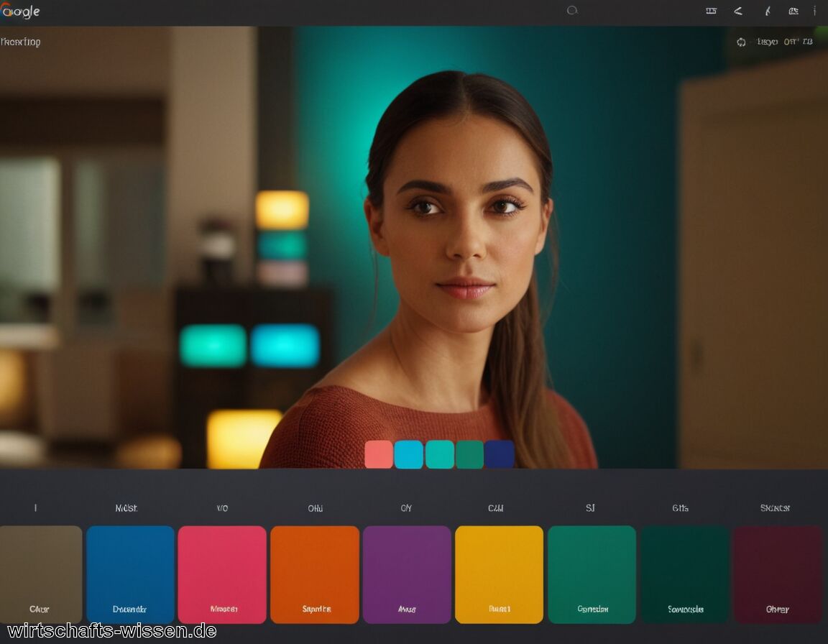Viewport: 828px width, 644px height.
Task: Click the garbled title text under the Google logo
Action: (x=21, y=42)
